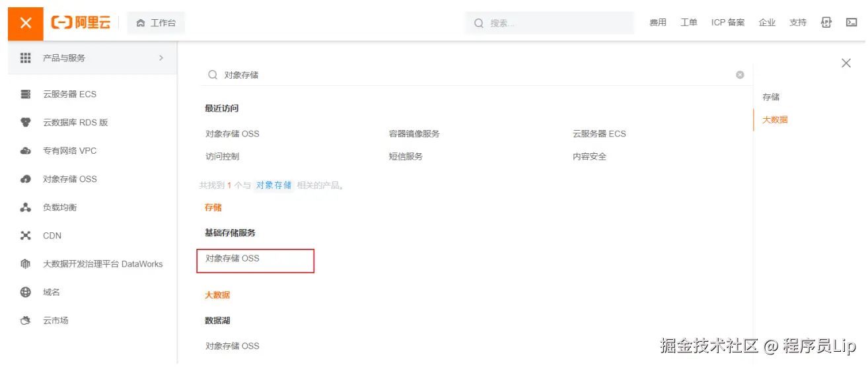The image size is (868, 367).
Task: Click the DataWorks icon
Action: pyautogui.click(x=26, y=264)
